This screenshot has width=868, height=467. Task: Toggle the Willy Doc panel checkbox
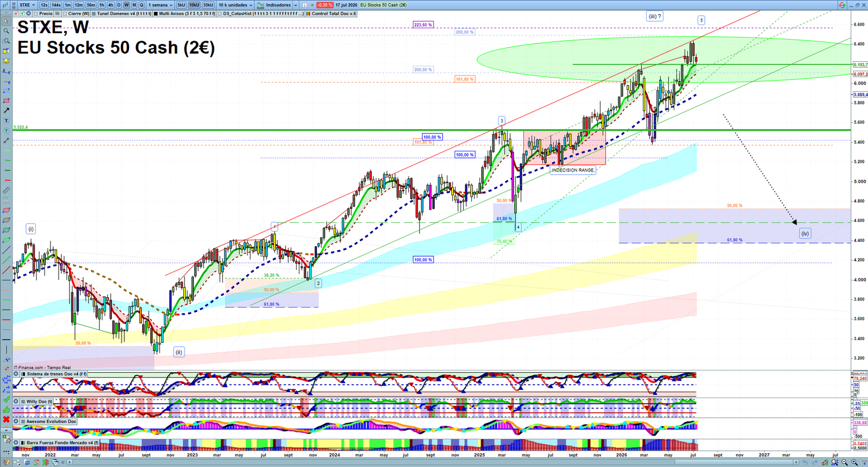pyautogui.click(x=23, y=401)
